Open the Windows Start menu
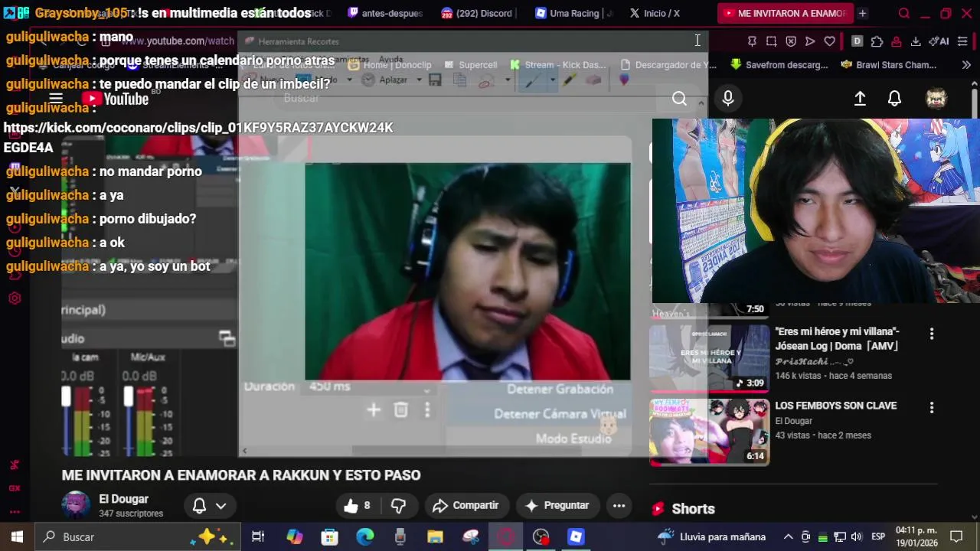Screen dimensions: 980x551 (17, 536)
